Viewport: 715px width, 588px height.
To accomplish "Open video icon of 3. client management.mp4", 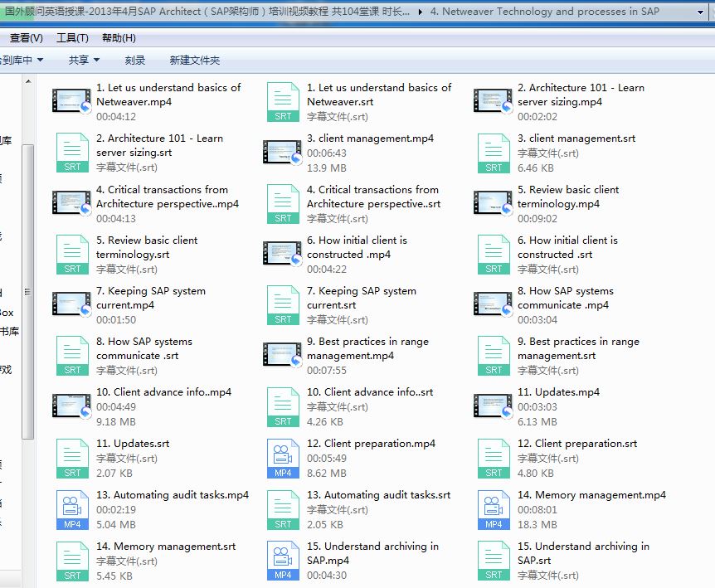I will click(282, 153).
